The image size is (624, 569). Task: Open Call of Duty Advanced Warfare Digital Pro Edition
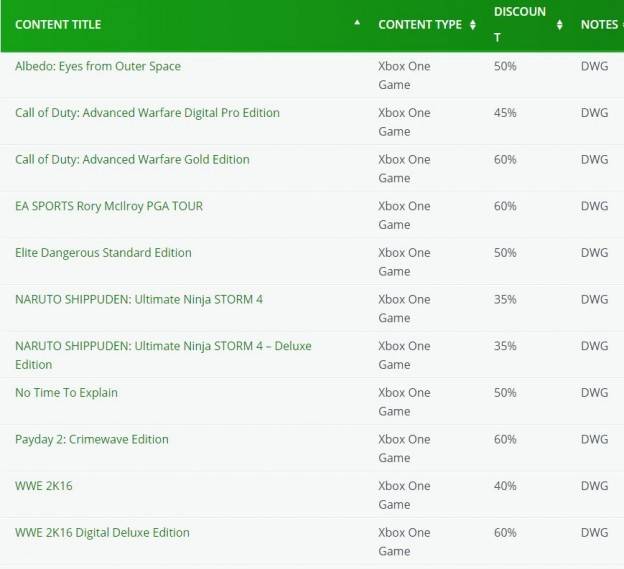(147, 113)
